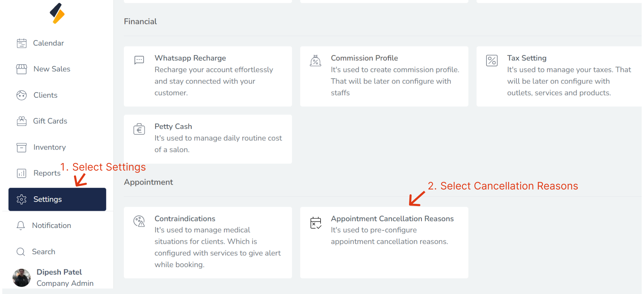Image resolution: width=644 pixels, height=294 pixels.
Task: Select the Contraindications settings card
Action: pyautogui.click(x=208, y=242)
